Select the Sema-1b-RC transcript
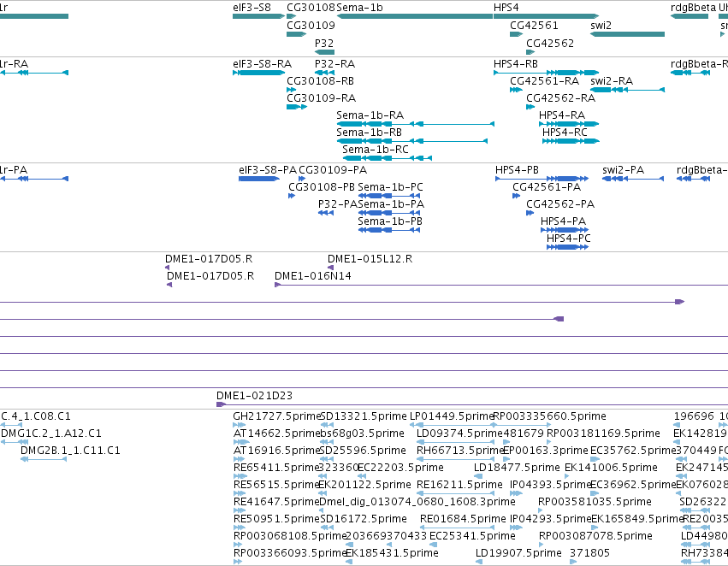The width and height of the screenshot is (728, 566). (x=388, y=158)
